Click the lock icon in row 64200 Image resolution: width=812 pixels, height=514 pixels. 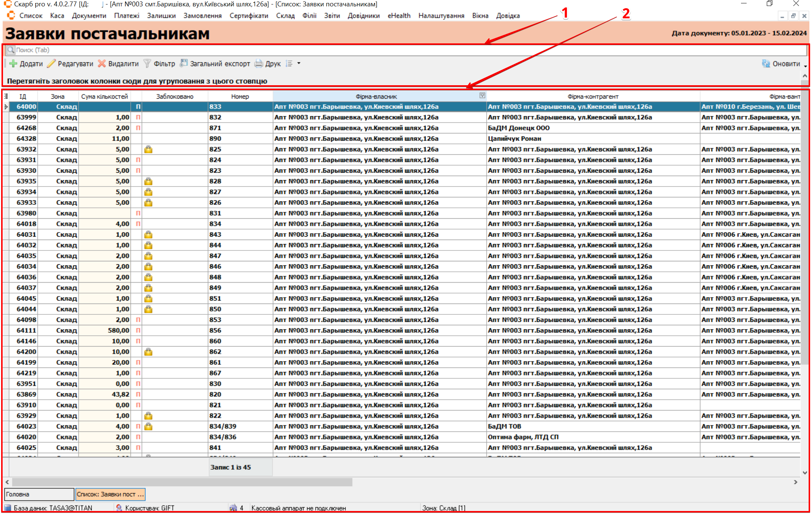pos(148,352)
